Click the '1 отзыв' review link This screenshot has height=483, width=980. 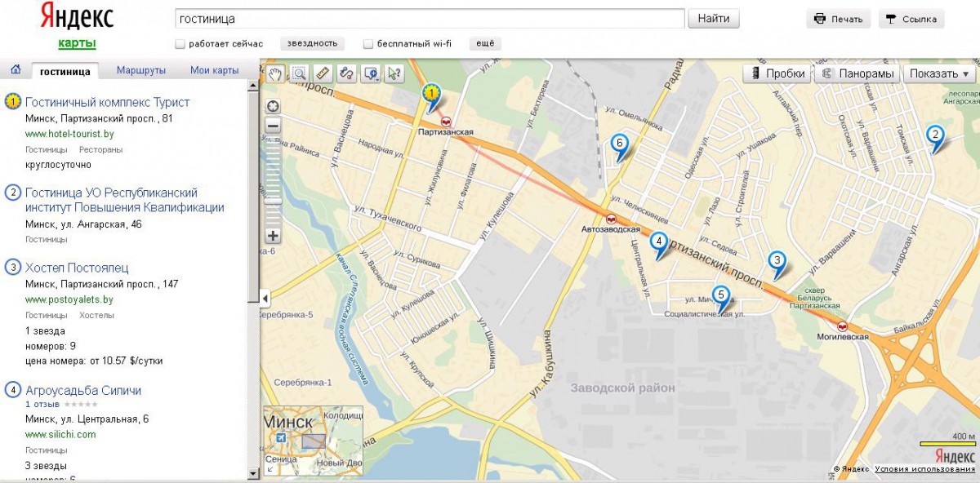pyautogui.click(x=42, y=405)
